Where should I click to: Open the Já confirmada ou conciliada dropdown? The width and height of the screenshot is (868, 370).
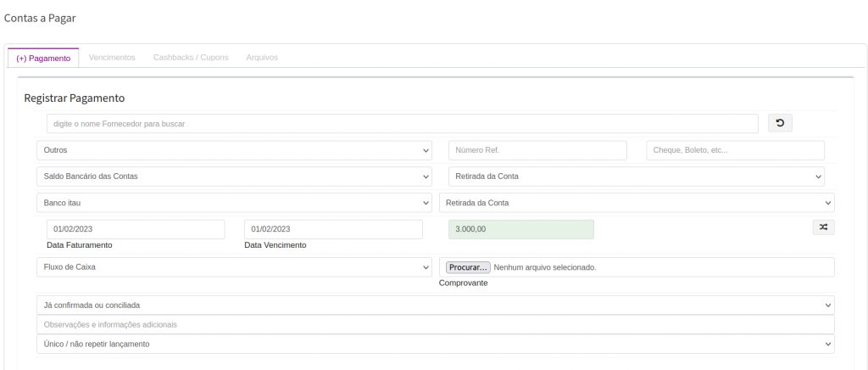coord(436,305)
